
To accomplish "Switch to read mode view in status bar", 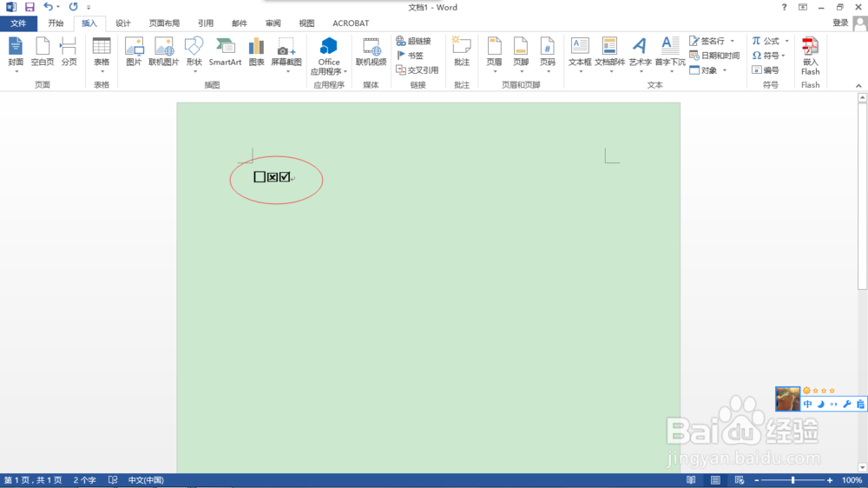I will click(x=691, y=480).
